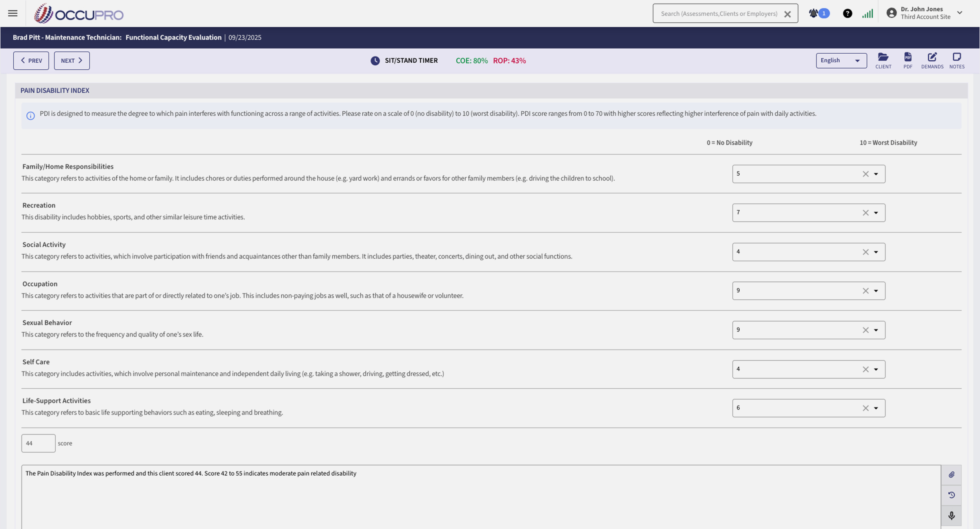Expand the Recreation rating dropdown

(876, 213)
